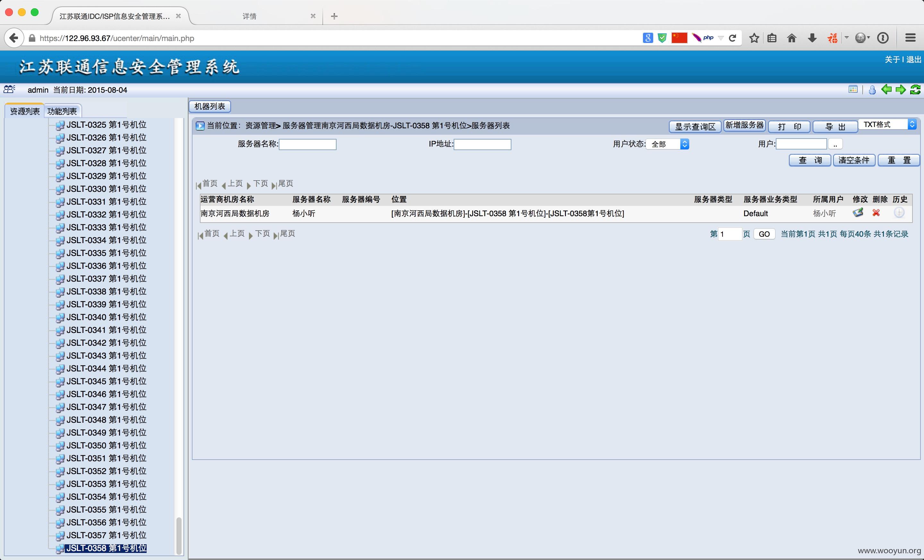Select tree item JSLT-0357 第1号机位
The height and width of the screenshot is (560, 924).
(x=107, y=535)
